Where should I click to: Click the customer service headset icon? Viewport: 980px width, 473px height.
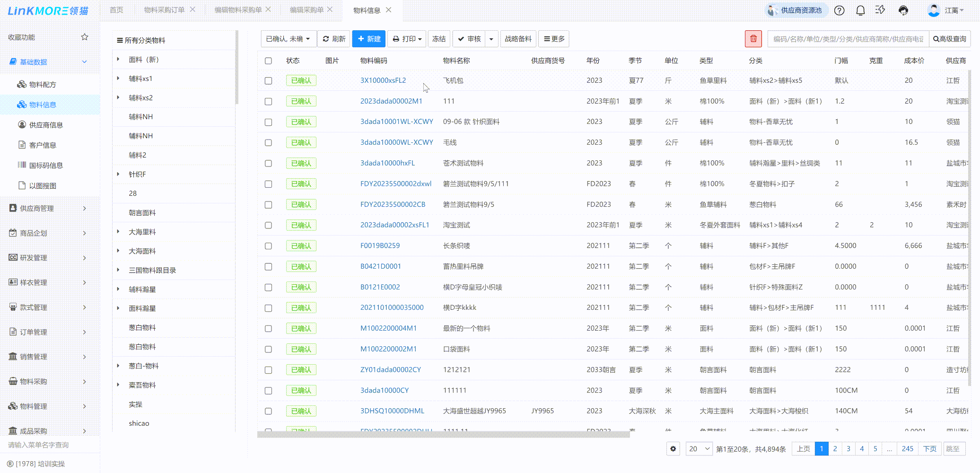click(903, 10)
